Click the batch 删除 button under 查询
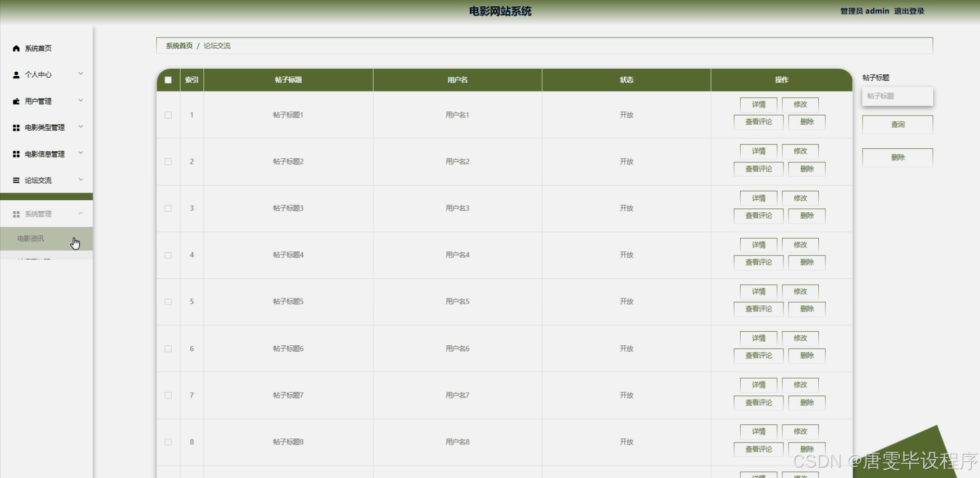 897,158
